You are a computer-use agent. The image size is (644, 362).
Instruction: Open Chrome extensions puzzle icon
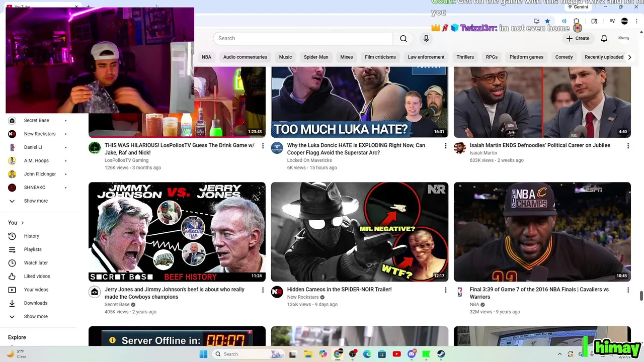(x=577, y=21)
